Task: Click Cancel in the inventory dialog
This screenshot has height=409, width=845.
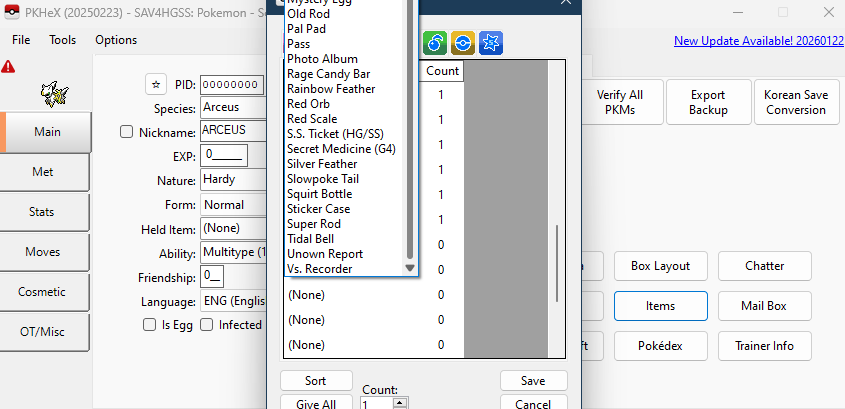Action: (x=534, y=403)
